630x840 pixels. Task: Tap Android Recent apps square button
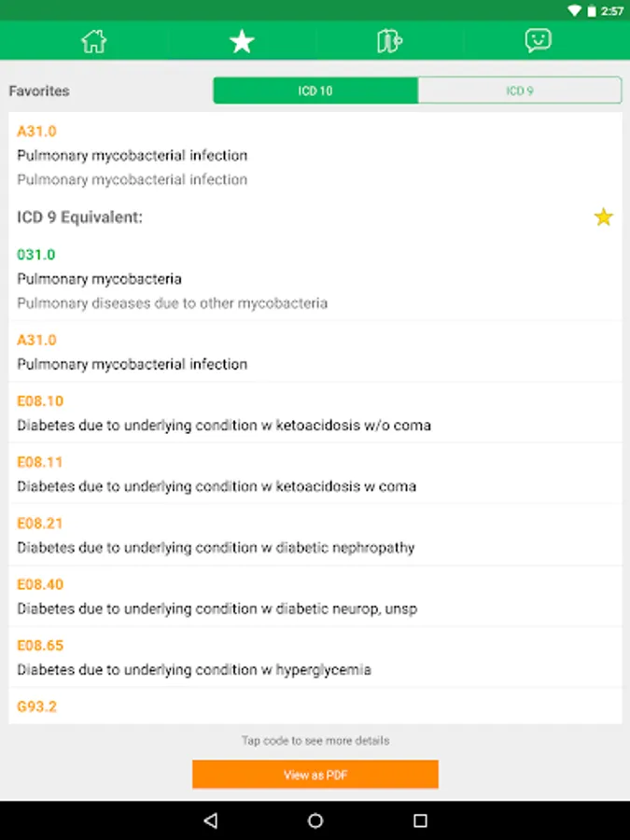[420, 820]
